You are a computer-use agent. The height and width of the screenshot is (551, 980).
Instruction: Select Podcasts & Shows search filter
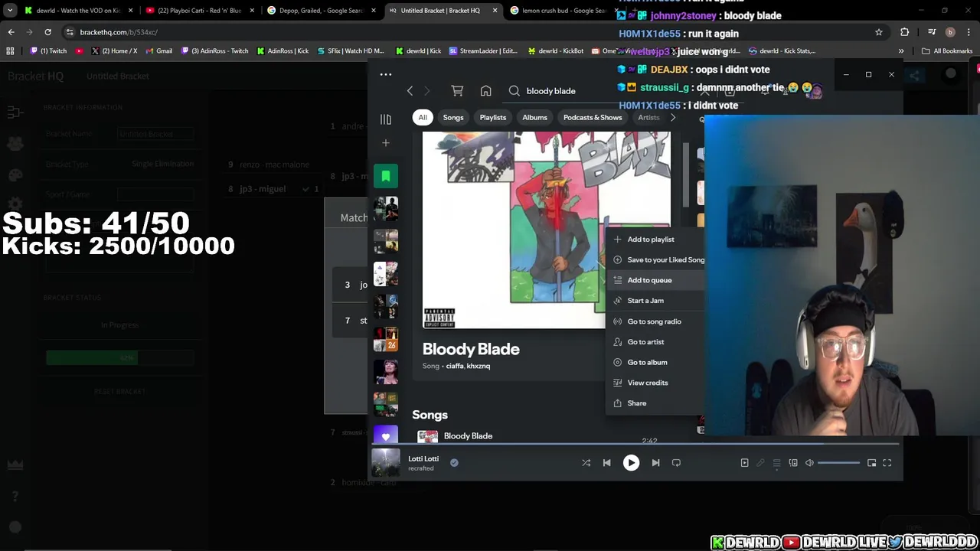(x=593, y=117)
